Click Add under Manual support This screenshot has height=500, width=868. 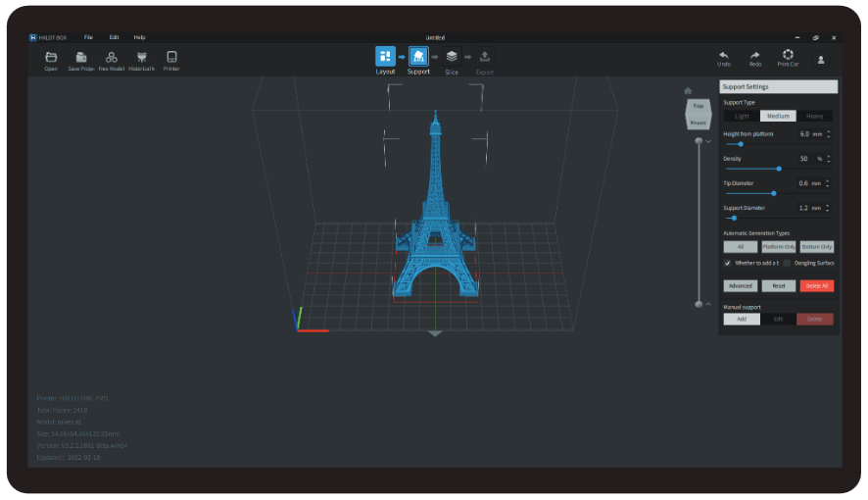[x=742, y=320]
